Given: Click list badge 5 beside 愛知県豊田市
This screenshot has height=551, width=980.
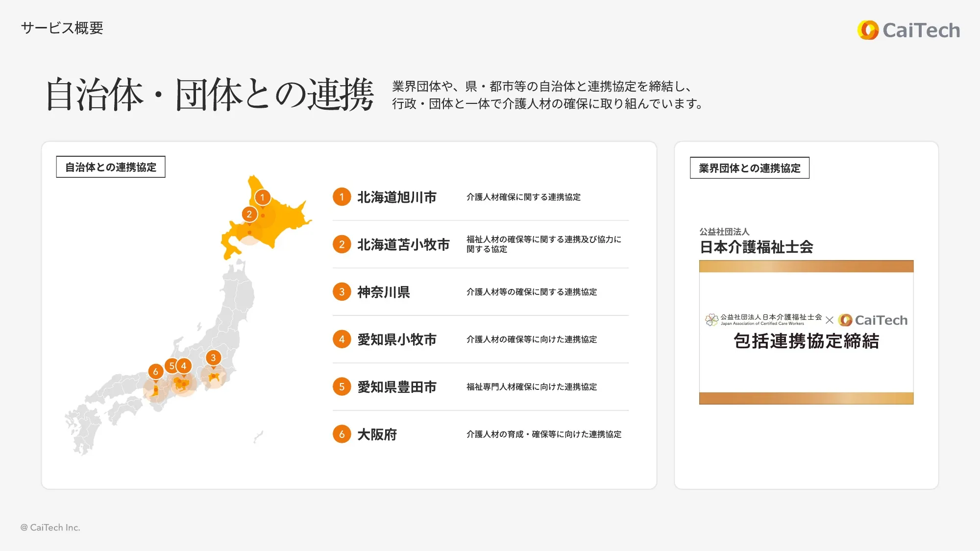Looking at the screenshot, I should click(342, 387).
